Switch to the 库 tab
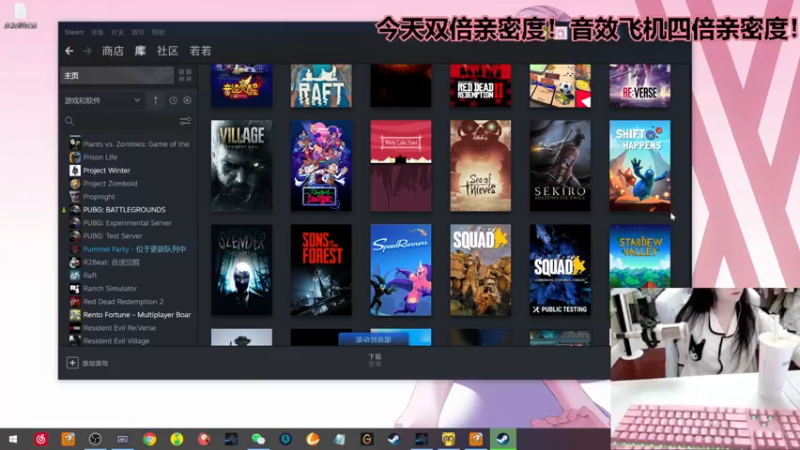Image resolution: width=800 pixels, height=450 pixels. pos(140,51)
